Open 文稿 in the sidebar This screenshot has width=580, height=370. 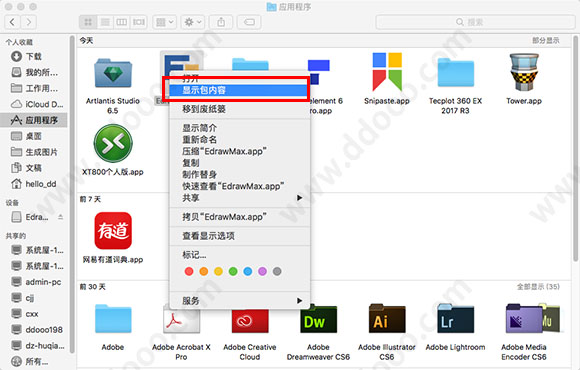(x=33, y=168)
